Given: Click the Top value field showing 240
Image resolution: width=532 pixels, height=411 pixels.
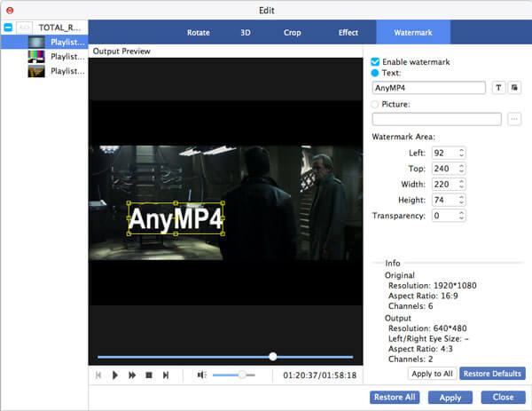Looking at the screenshot, I should [x=445, y=169].
